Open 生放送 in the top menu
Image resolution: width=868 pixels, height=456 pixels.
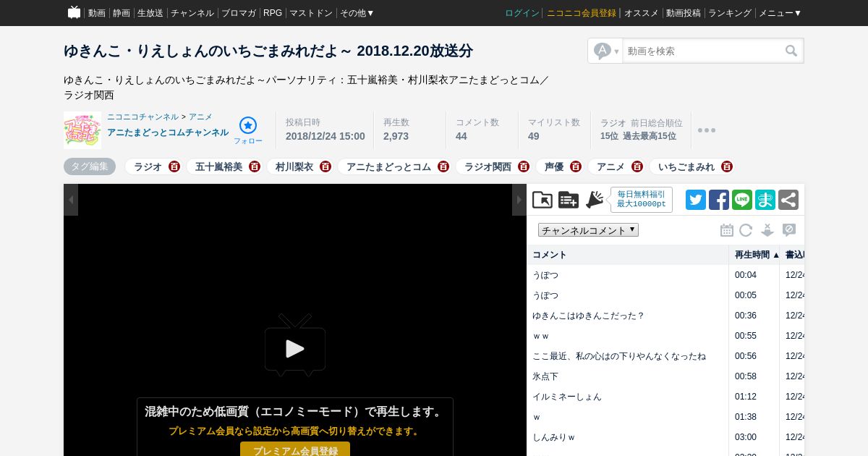(x=150, y=13)
